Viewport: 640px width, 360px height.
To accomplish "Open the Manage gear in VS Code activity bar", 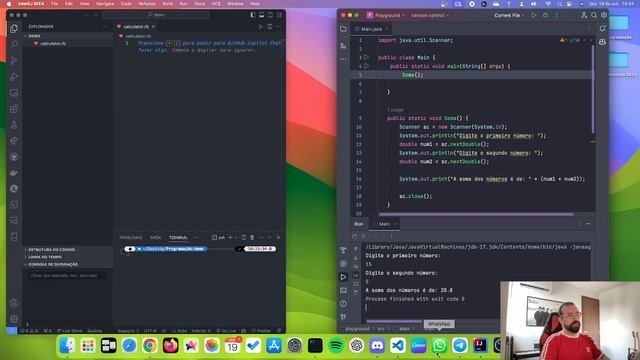I will tap(14, 319).
